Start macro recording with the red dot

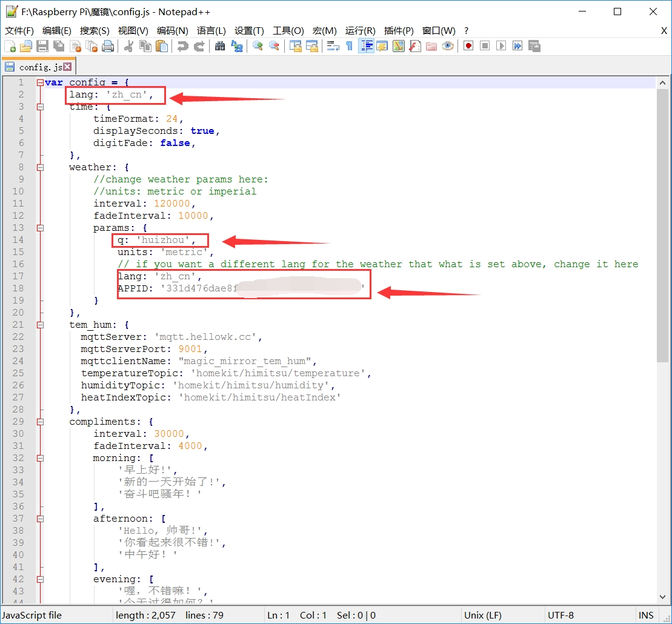tap(468, 46)
